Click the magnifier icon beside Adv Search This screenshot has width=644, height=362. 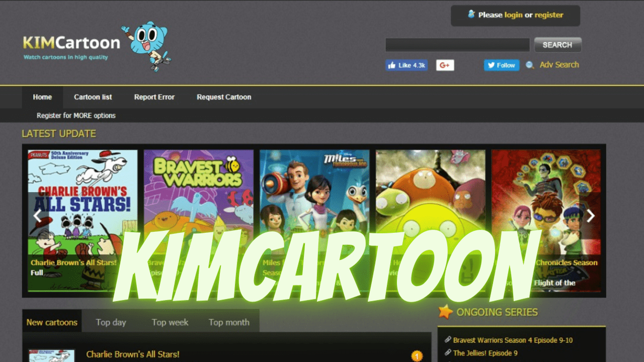pos(530,65)
